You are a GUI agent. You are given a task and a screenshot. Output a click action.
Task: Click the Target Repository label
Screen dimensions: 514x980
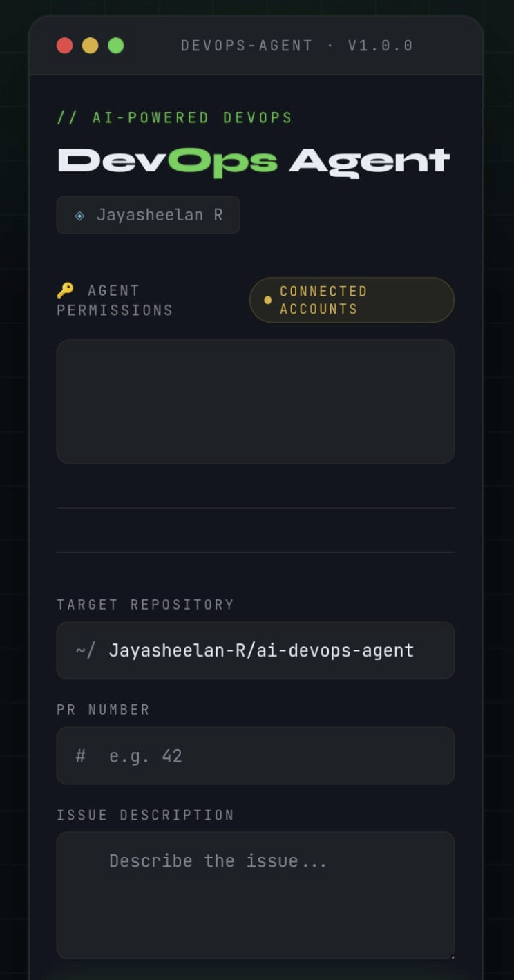pyautogui.click(x=145, y=605)
